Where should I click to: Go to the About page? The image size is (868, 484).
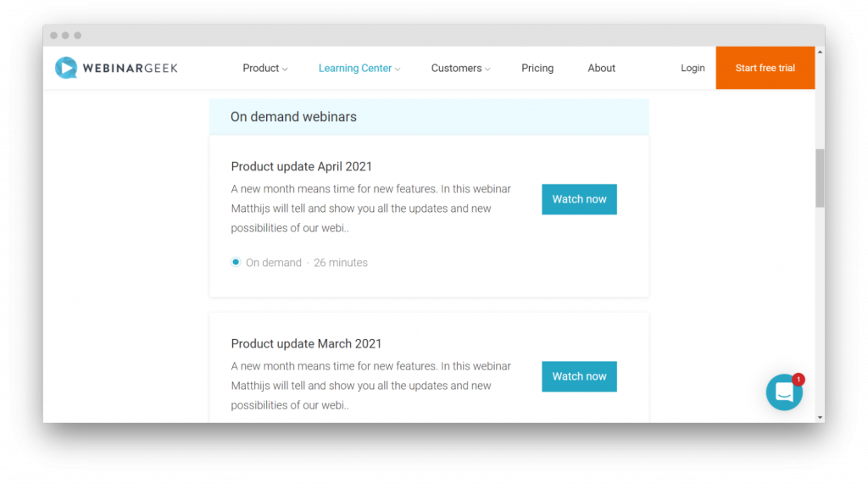602,69
